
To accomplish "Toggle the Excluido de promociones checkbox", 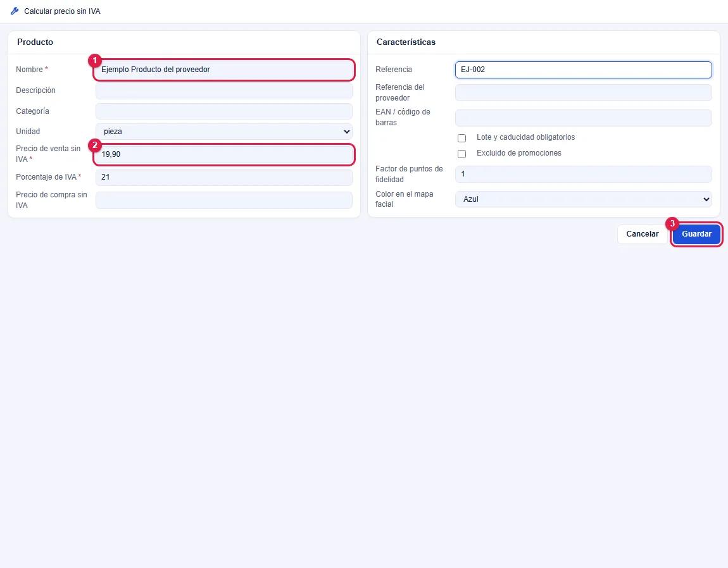I will pyautogui.click(x=461, y=154).
